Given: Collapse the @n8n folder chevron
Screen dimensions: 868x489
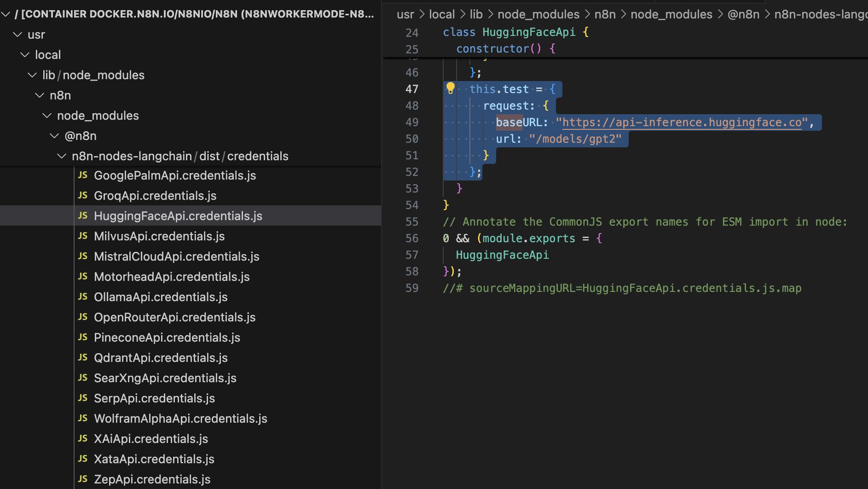Looking at the screenshot, I should click(x=54, y=136).
